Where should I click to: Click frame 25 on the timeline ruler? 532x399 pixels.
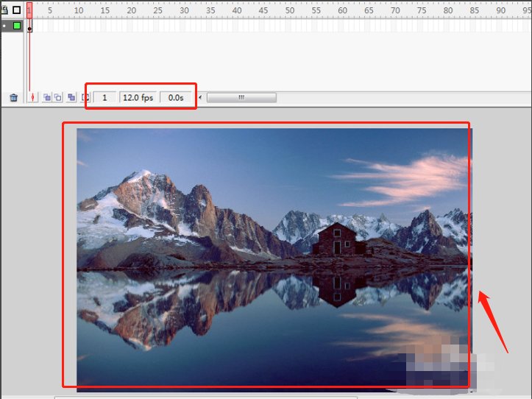157,10
